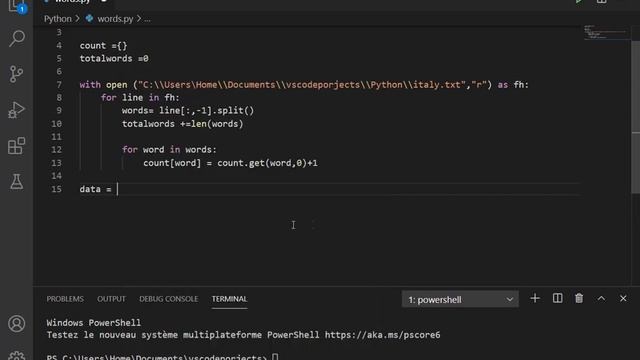Split the terminal pane

point(558,299)
